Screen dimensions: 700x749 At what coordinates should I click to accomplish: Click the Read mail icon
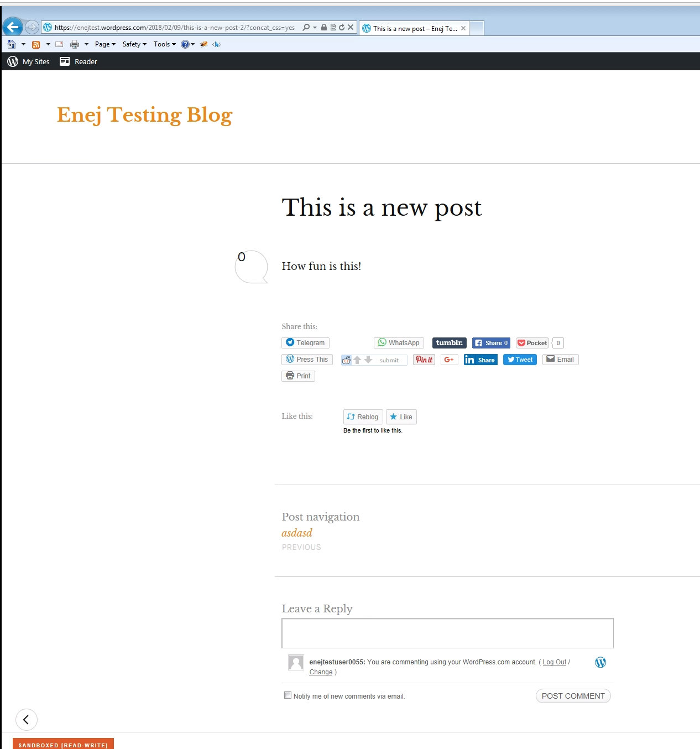59,44
